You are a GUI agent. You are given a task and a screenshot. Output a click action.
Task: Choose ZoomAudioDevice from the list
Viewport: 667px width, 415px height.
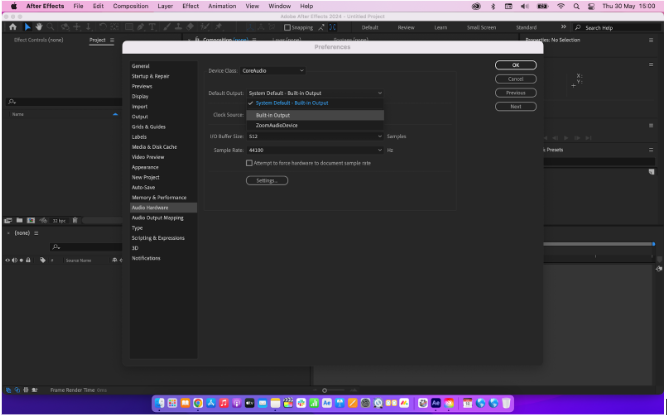pyautogui.click(x=315, y=125)
